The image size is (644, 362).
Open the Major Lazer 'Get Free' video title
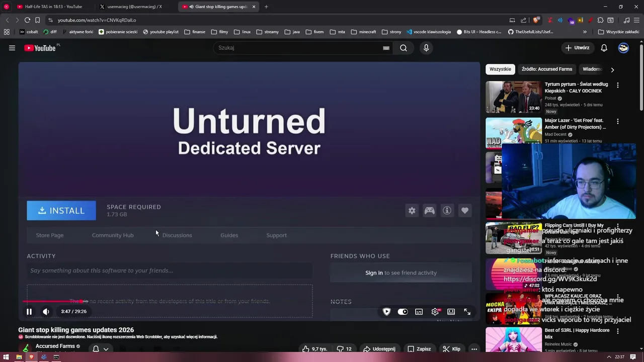(x=575, y=124)
